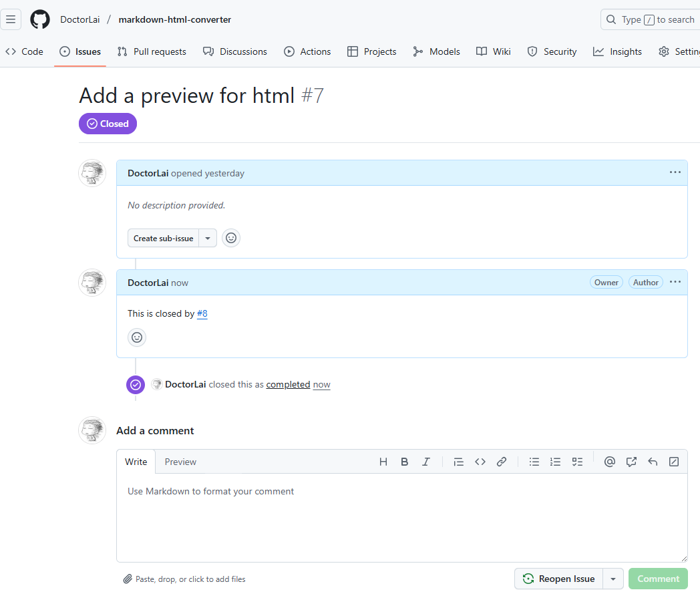This screenshot has height=614, width=700.
Task: Add reaction below No description provided
Action: (231, 238)
